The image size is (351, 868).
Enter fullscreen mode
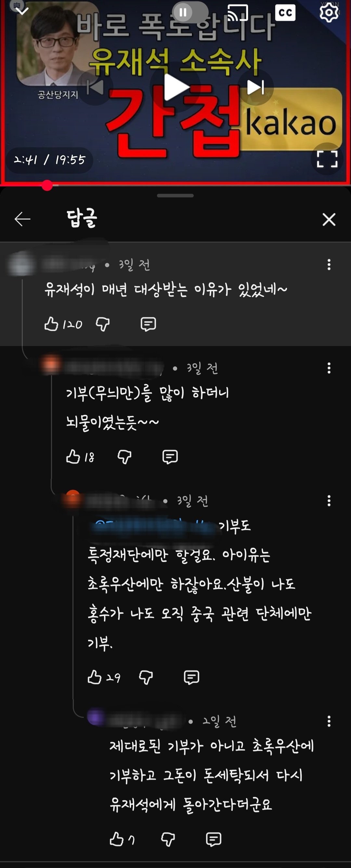click(327, 159)
